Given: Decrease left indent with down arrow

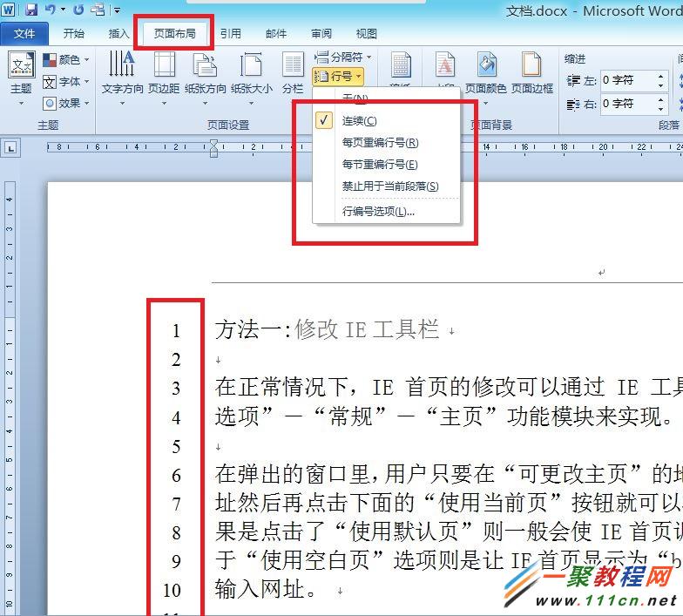Looking at the screenshot, I should point(661,85).
